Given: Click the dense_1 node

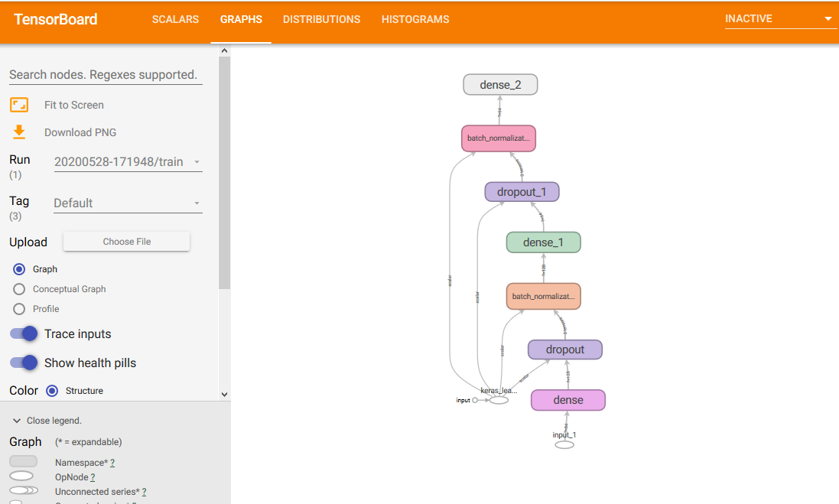Looking at the screenshot, I should point(543,242).
